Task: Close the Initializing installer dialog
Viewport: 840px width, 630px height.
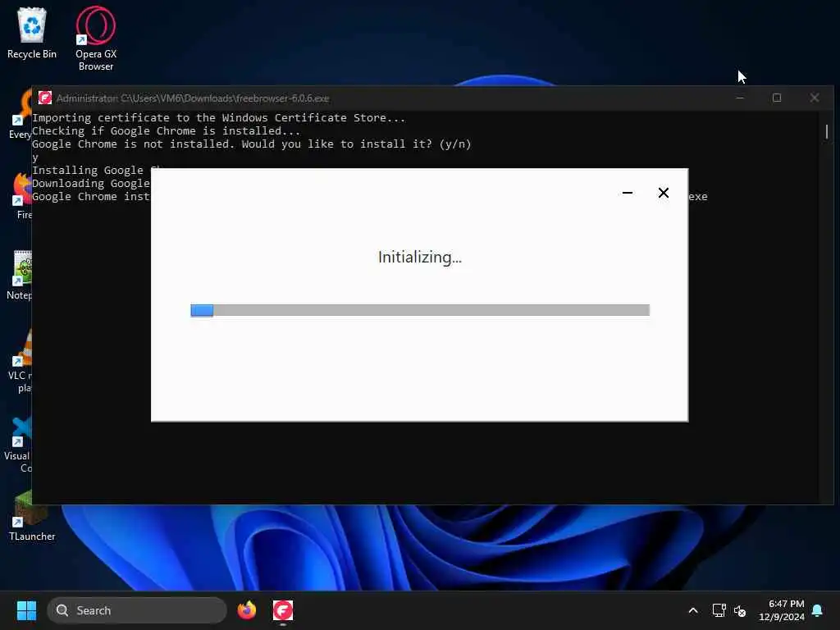Action: point(663,193)
